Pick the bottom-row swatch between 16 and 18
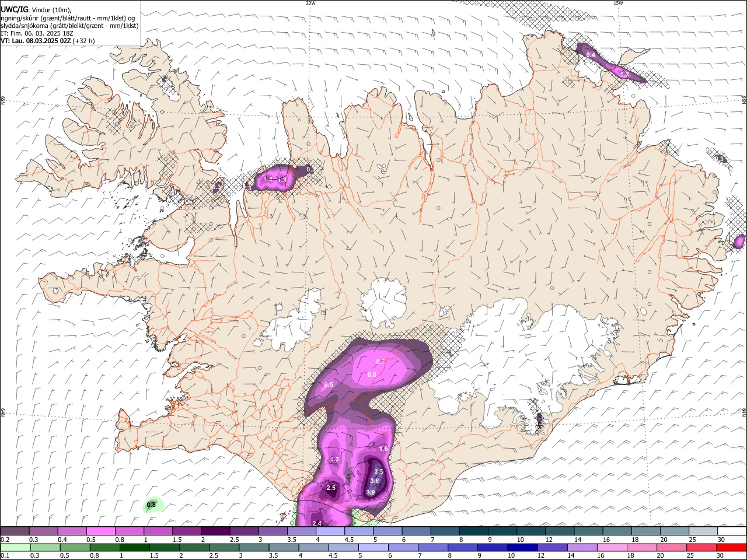Viewport: 747px width, 560px height. (613, 547)
